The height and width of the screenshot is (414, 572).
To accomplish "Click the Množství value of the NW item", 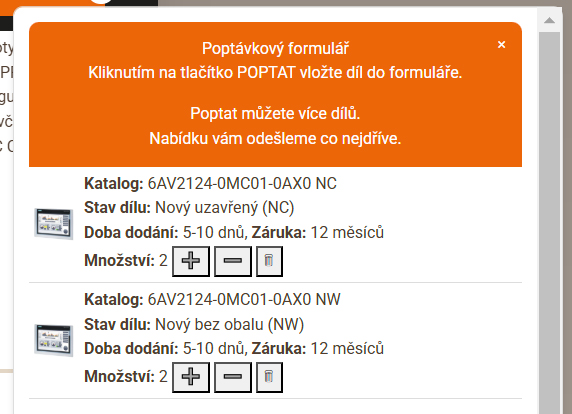I will tap(163, 377).
